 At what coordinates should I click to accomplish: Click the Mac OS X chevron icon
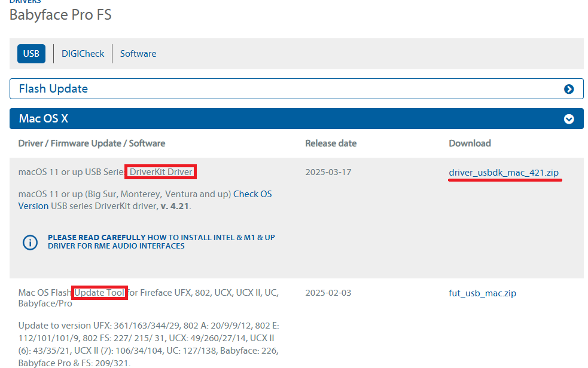pos(569,119)
